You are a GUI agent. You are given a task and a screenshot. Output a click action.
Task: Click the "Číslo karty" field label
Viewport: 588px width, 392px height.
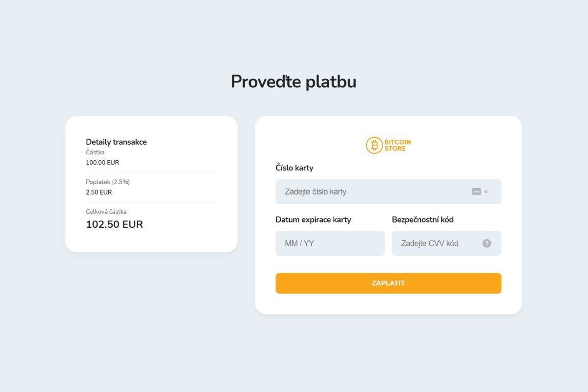pos(294,168)
